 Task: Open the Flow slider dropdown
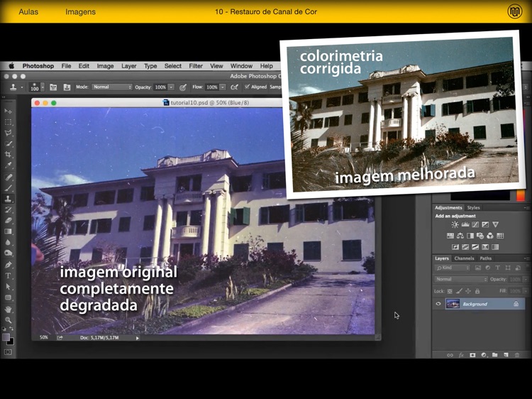[x=223, y=87]
